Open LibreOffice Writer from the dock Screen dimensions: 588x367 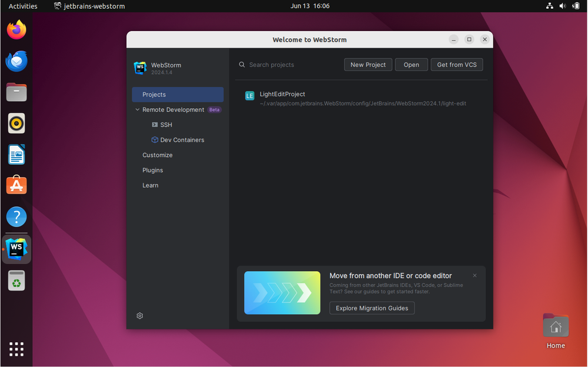pos(16,155)
